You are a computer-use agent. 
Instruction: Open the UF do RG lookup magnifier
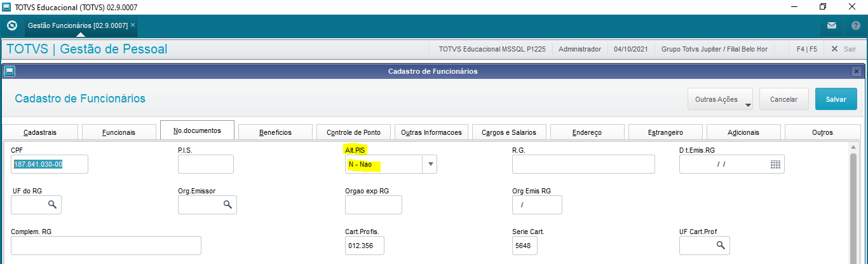click(x=53, y=205)
